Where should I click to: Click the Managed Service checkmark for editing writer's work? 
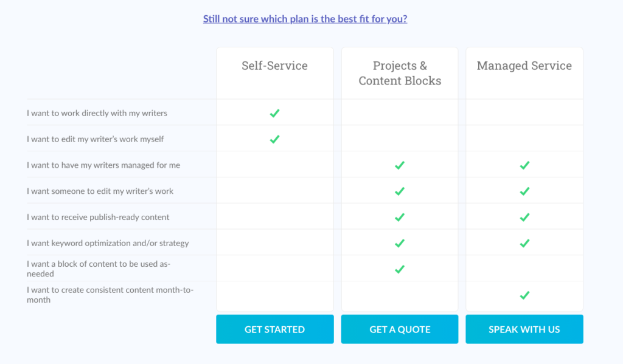(524, 191)
